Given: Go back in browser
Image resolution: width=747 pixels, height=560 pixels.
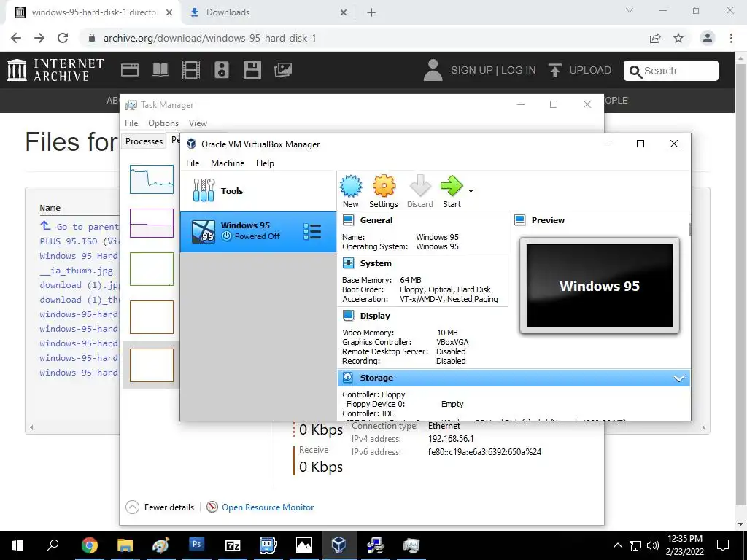Looking at the screenshot, I should (16, 38).
